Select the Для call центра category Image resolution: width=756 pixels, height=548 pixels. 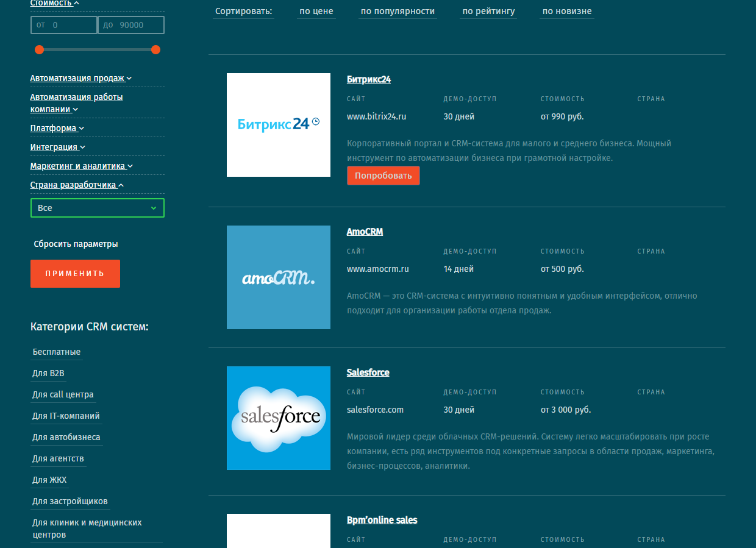[63, 394]
